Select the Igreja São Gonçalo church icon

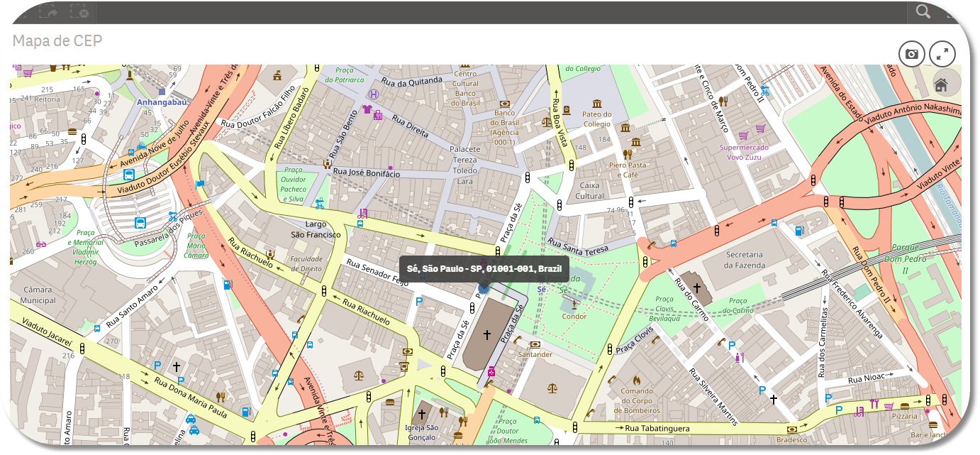click(422, 413)
